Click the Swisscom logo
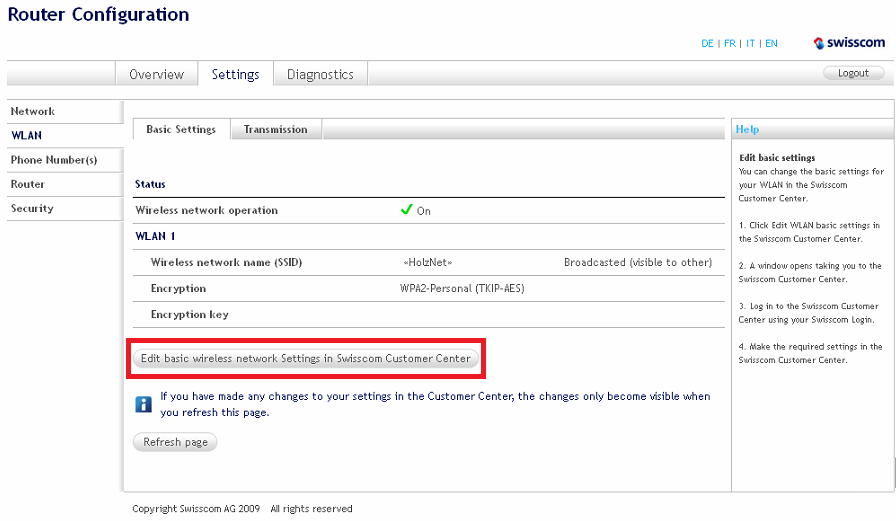This screenshot has height=521, width=896. point(849,43)
